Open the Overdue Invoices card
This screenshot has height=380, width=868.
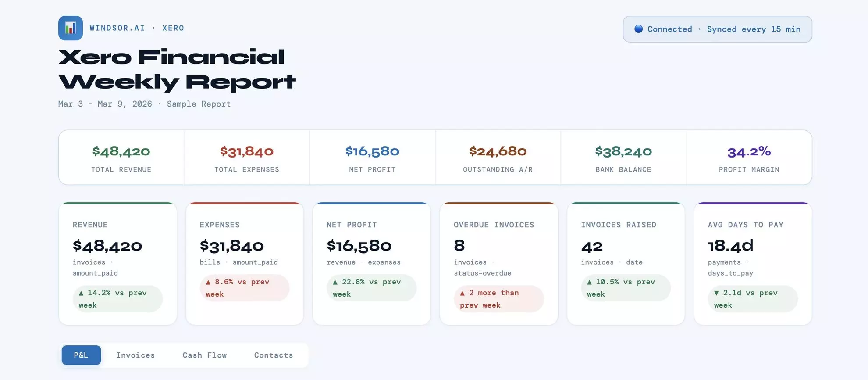click(498, 263)
